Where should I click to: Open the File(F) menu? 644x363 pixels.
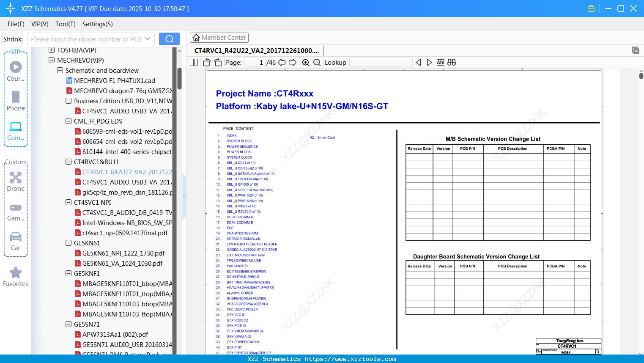[16, 24]
